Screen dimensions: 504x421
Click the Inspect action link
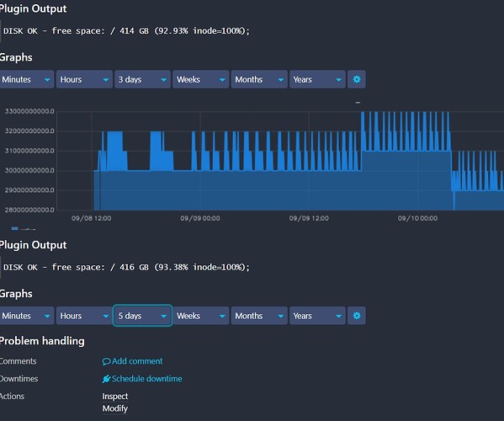115,397
